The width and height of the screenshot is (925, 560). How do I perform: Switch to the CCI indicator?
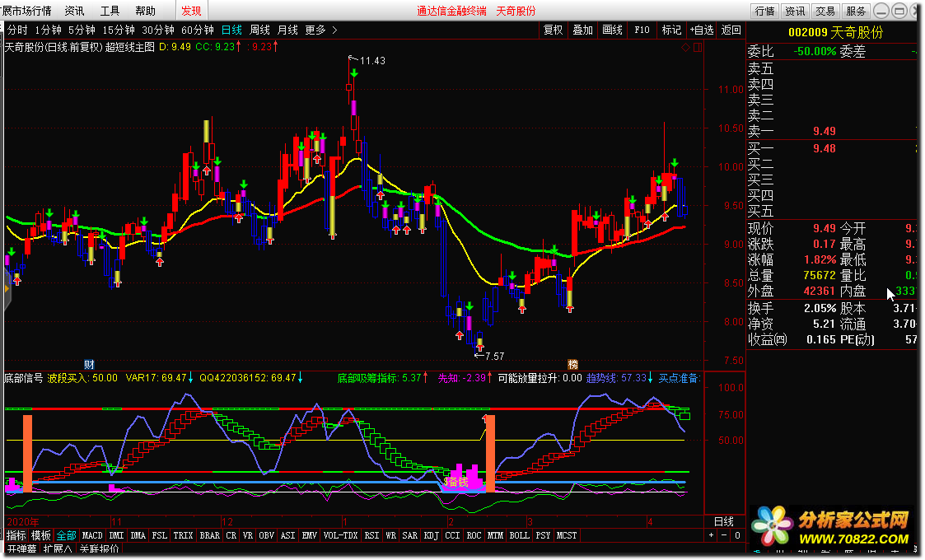point(452,535)
